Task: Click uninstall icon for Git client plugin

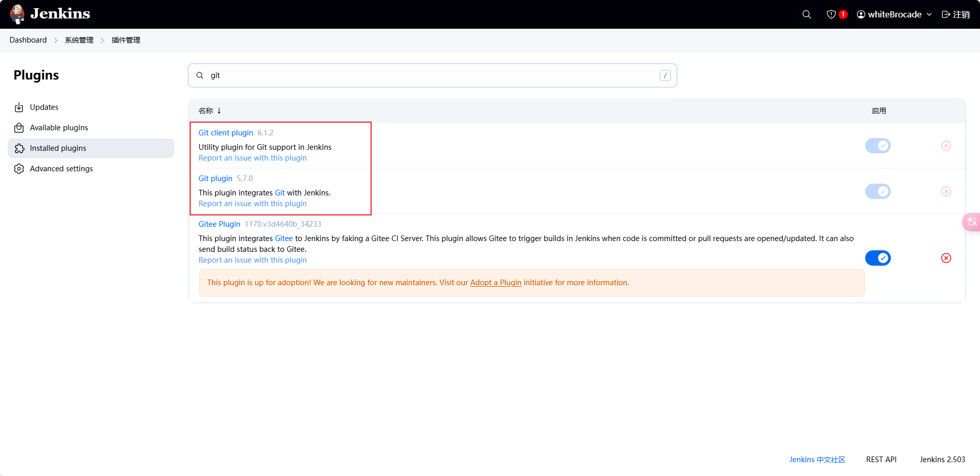Action: click(x=946, y=146)
